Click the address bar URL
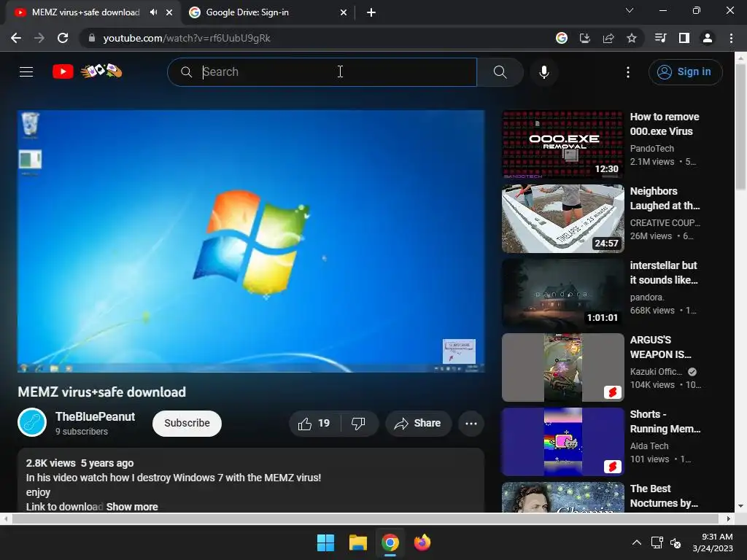Image resolution: width=747 pixels, height=560 pixels. [187, 38]
